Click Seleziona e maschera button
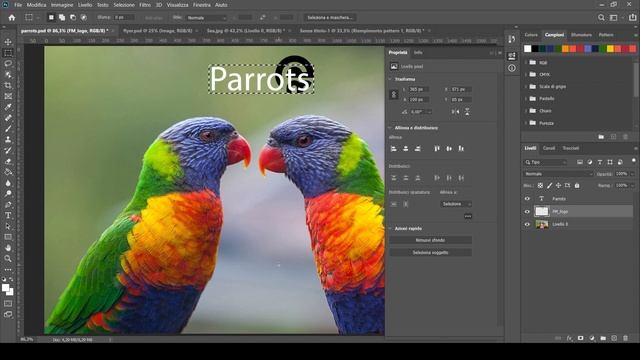The image size is (640, 360). 330,18
